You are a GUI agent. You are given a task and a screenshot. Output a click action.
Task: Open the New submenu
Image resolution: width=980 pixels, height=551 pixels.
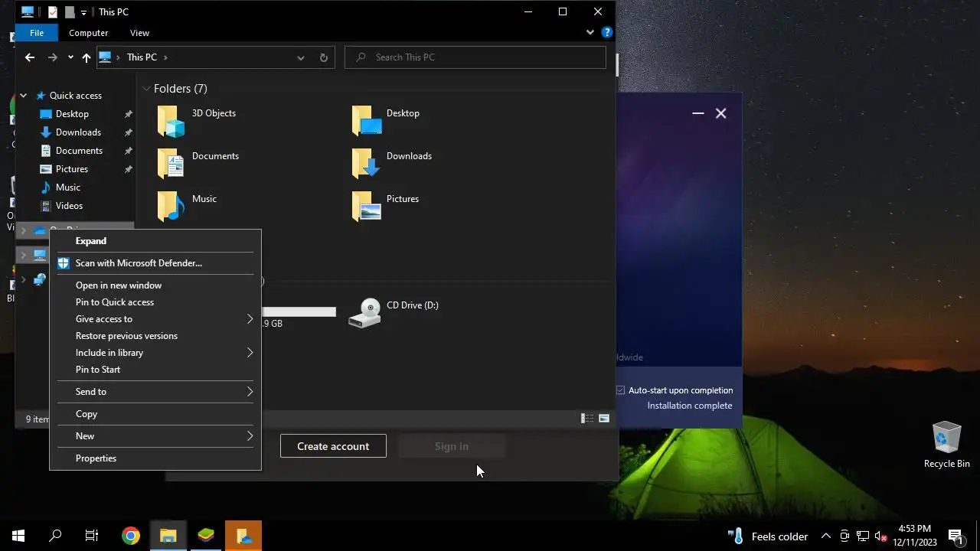[155, 436]
